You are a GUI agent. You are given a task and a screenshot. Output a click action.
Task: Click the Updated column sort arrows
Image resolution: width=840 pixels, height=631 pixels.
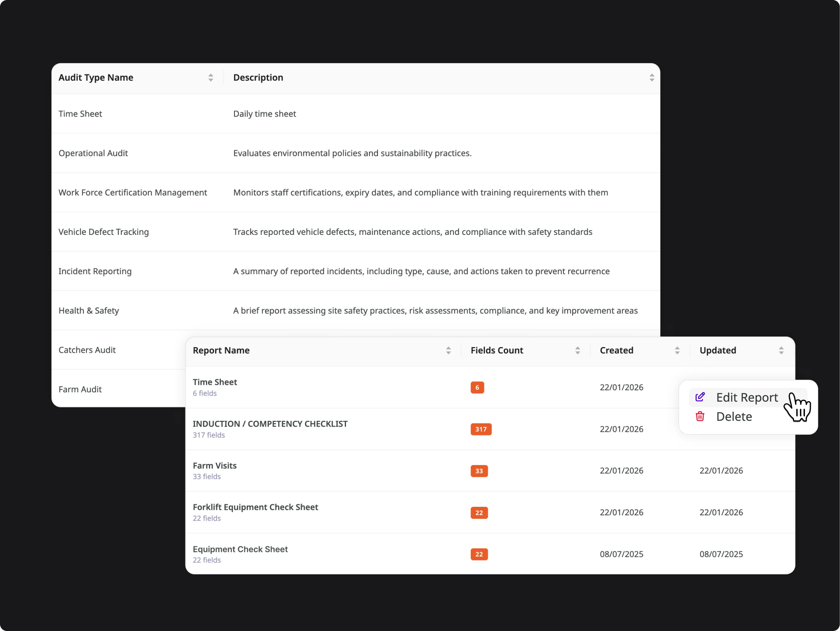click(781, 350)
